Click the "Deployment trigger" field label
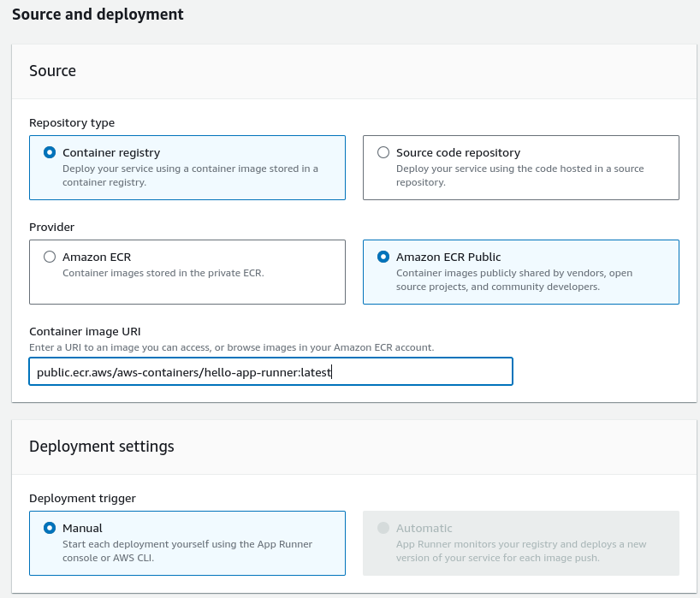 click(x=82, y=498)
